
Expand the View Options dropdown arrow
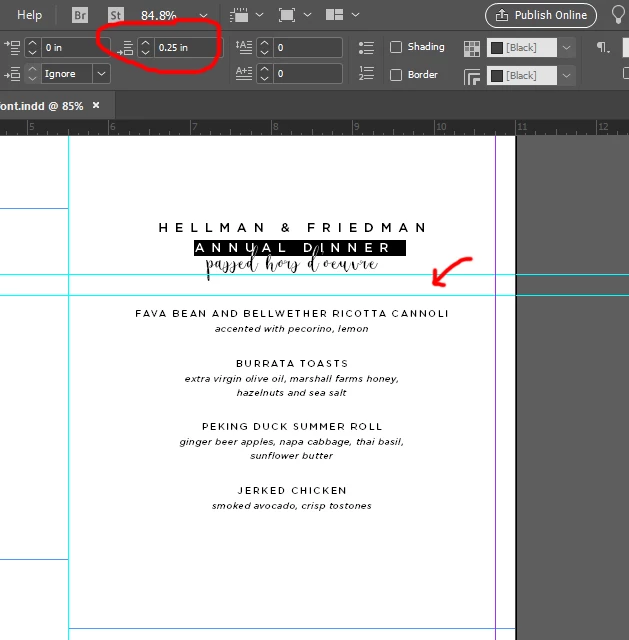point(260,15)
